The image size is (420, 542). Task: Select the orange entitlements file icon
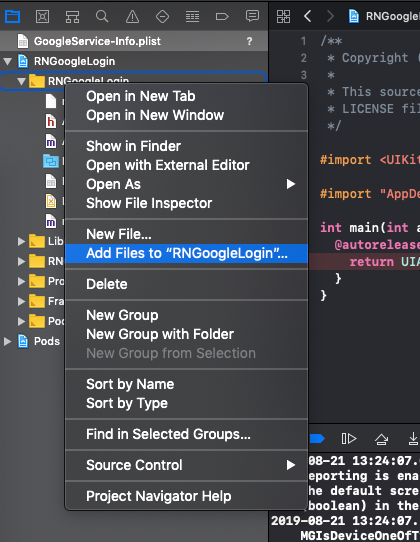point(51,201)
